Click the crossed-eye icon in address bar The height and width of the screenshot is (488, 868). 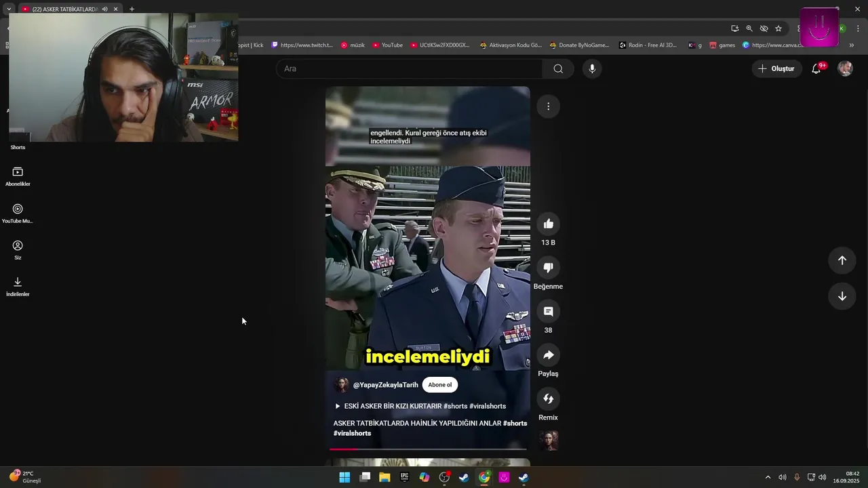[x=764, y=28]
